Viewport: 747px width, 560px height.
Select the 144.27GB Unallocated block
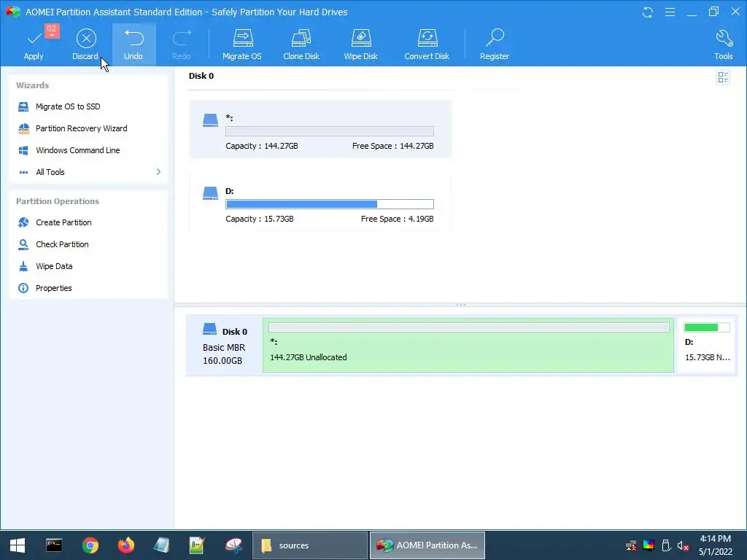468,345
